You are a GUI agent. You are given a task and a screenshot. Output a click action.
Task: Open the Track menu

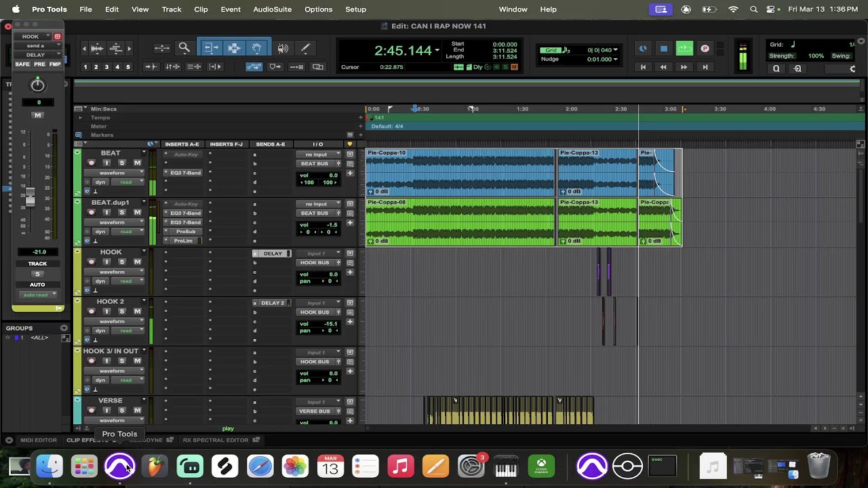172,9
